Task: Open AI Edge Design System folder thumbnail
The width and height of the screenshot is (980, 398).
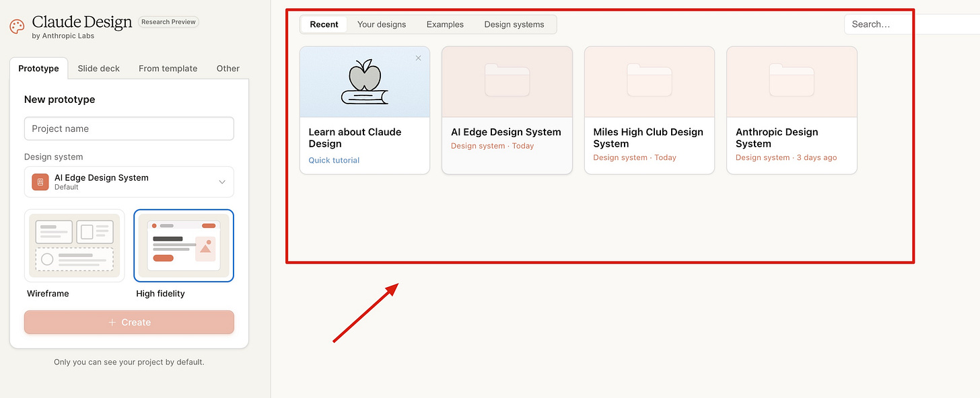Action: 507,82
